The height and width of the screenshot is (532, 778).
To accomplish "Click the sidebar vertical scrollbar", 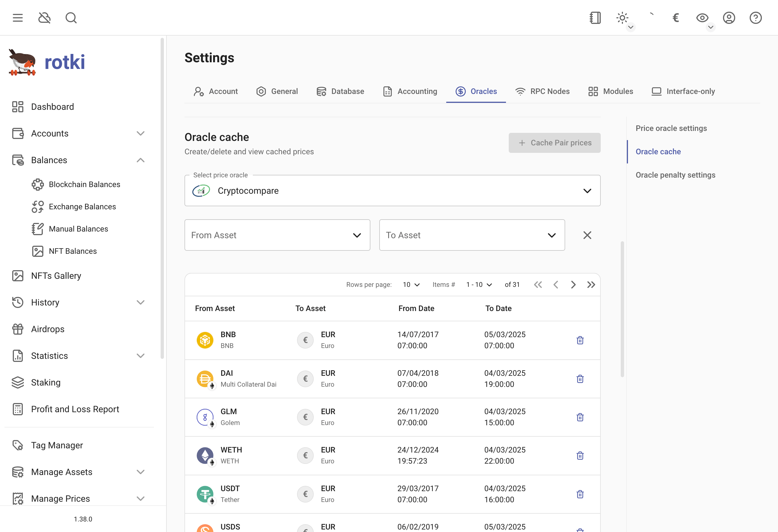I will 162,198.
